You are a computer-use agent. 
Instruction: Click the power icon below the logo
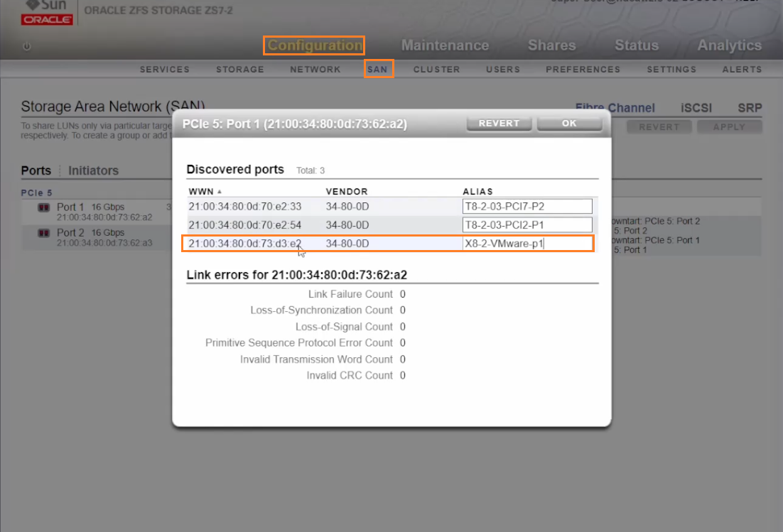click(27, 46)
